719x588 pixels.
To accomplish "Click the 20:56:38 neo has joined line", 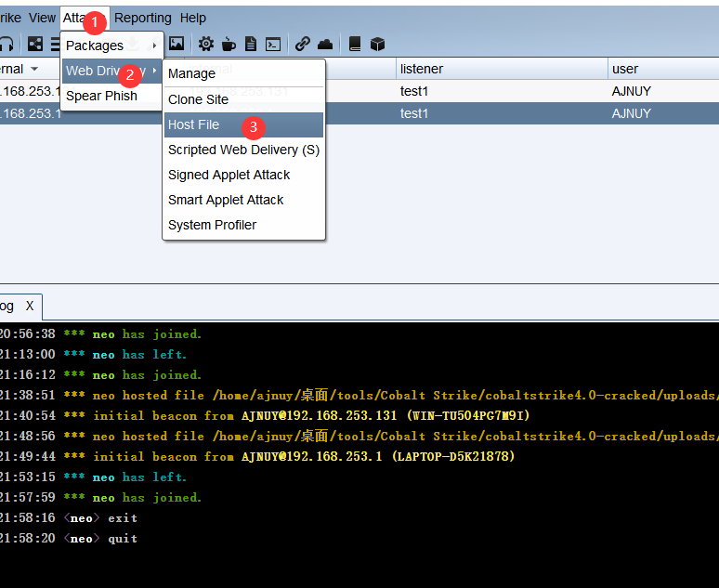I will point(100,333).
